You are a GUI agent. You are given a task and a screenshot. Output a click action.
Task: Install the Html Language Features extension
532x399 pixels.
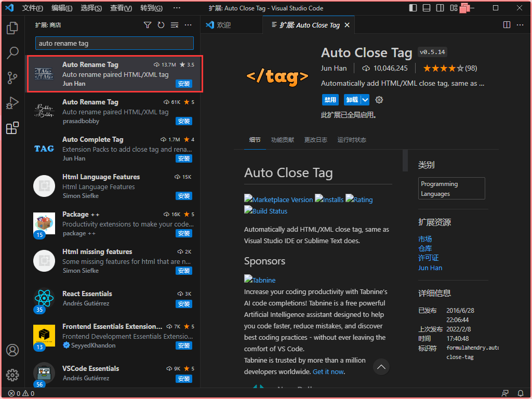click(x=184, y=196)
